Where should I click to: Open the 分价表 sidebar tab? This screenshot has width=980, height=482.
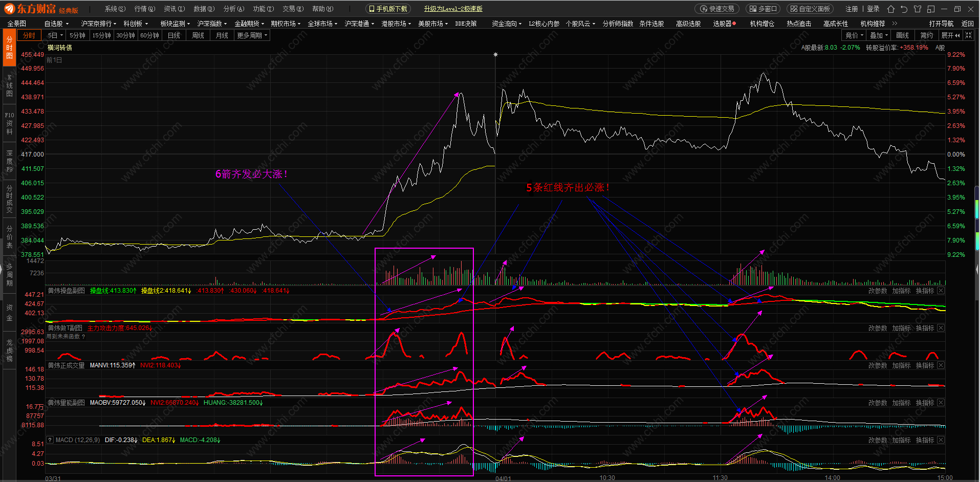(x=9, y=237)
